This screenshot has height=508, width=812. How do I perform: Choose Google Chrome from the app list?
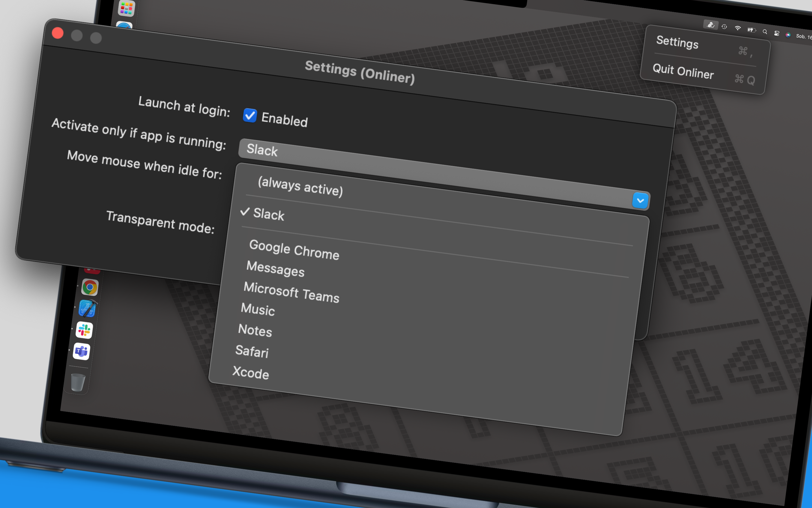[x=294, y=250]
